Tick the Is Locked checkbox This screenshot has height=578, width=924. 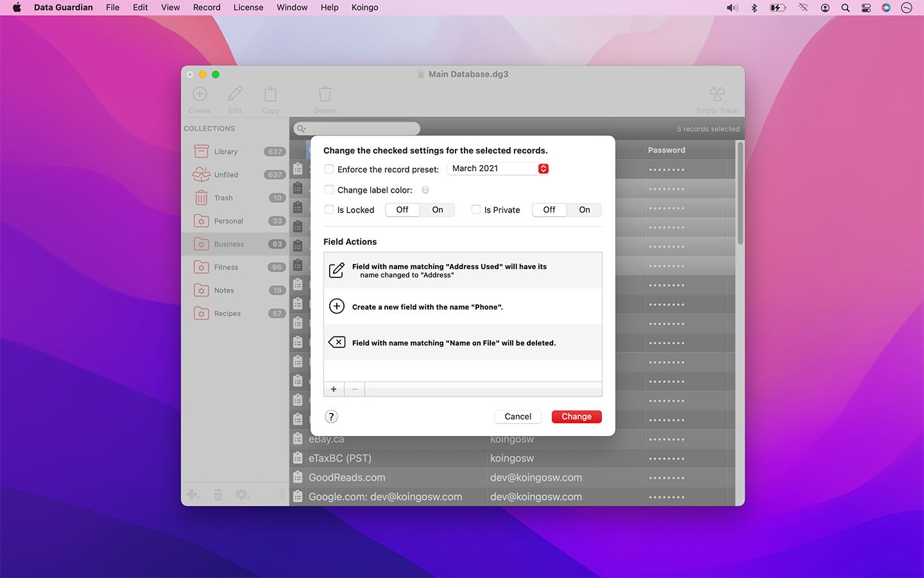tap(329, 209)
